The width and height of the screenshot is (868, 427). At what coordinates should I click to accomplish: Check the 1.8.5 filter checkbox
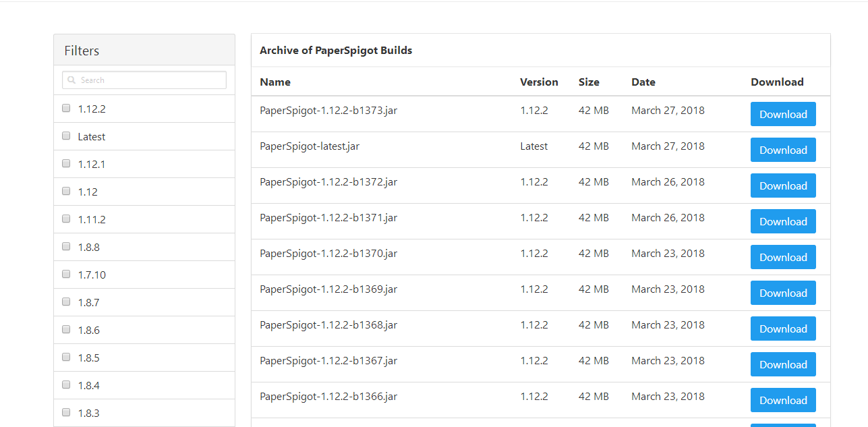click(x=66, y=357)
